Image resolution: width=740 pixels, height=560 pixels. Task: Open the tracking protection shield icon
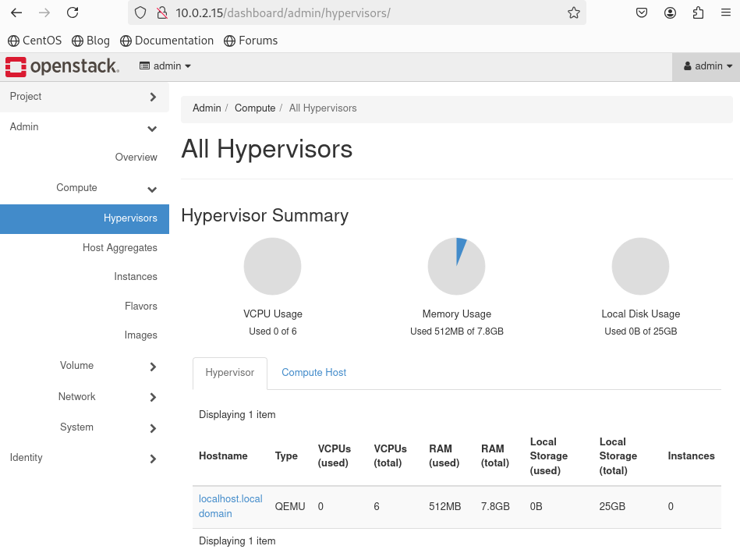[140, 12]
